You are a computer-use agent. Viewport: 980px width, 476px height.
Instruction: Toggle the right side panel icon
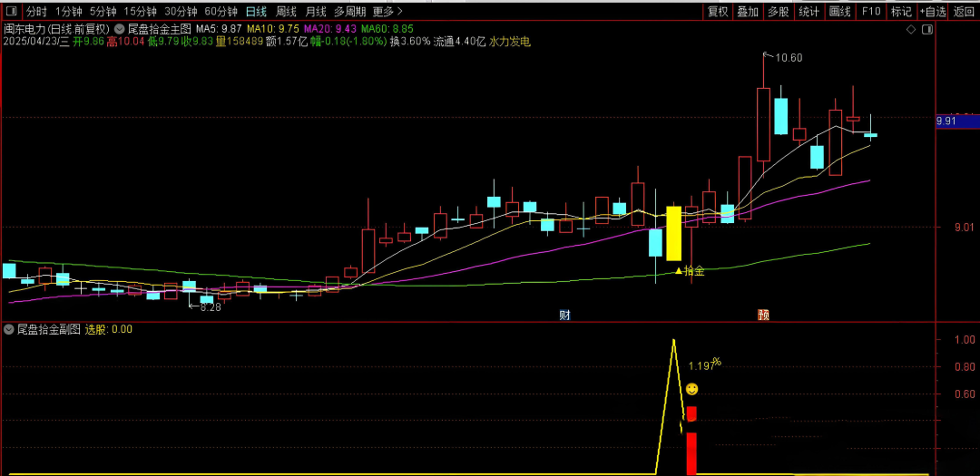coord(926,29)
